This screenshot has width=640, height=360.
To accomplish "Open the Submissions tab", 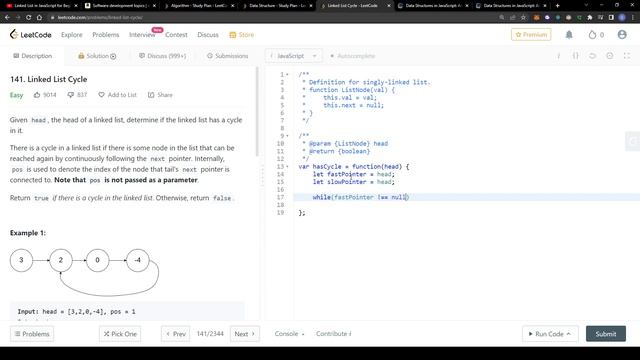I will click(227, 56).
